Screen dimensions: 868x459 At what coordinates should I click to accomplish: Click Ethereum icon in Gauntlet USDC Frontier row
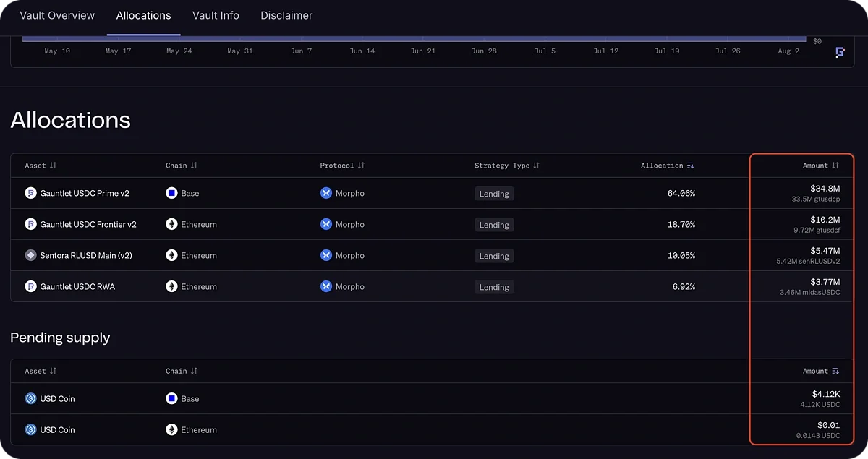click(x=171, y=224)
